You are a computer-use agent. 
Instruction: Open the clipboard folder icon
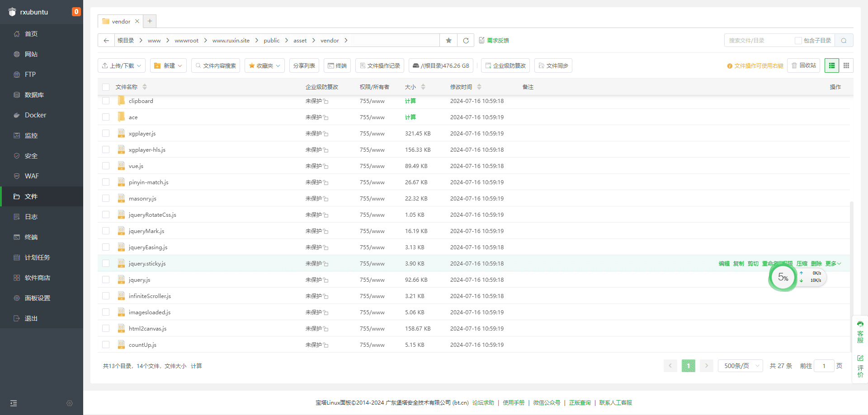coord(121,100)
